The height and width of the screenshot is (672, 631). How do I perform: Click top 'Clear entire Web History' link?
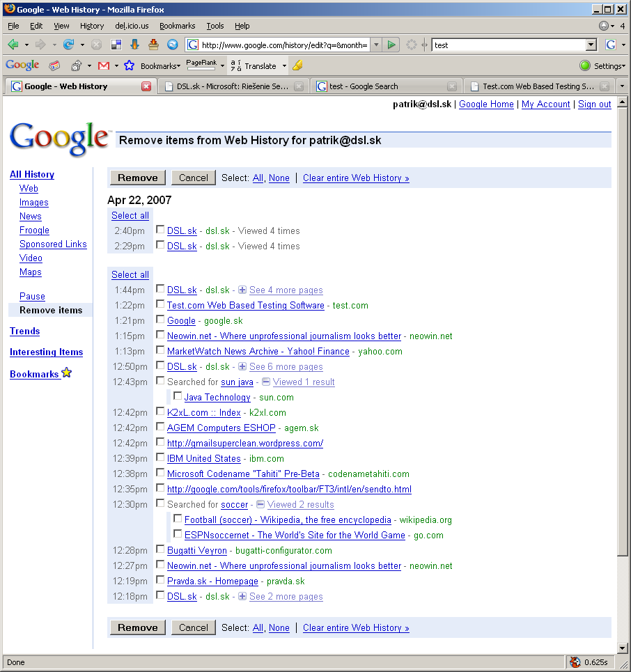[x=356, y=178]
